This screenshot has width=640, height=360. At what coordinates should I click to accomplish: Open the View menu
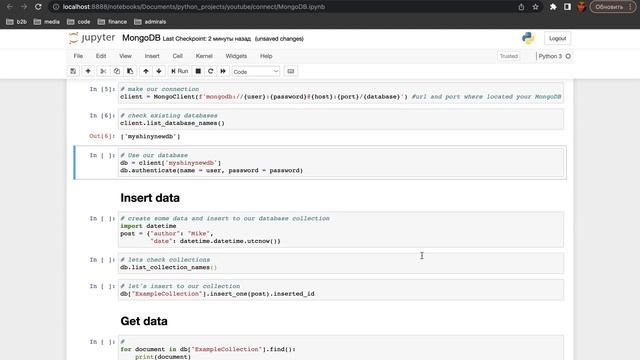tap(125, 56)
